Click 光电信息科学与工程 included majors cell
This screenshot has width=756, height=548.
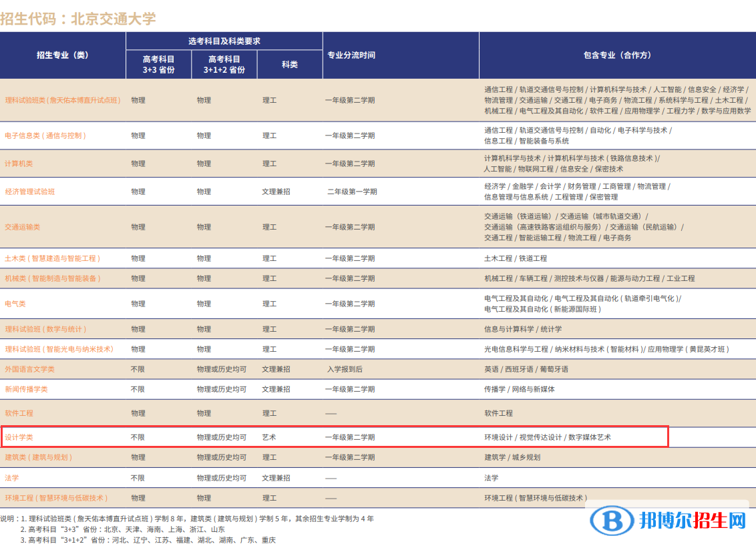click(606, 350)
